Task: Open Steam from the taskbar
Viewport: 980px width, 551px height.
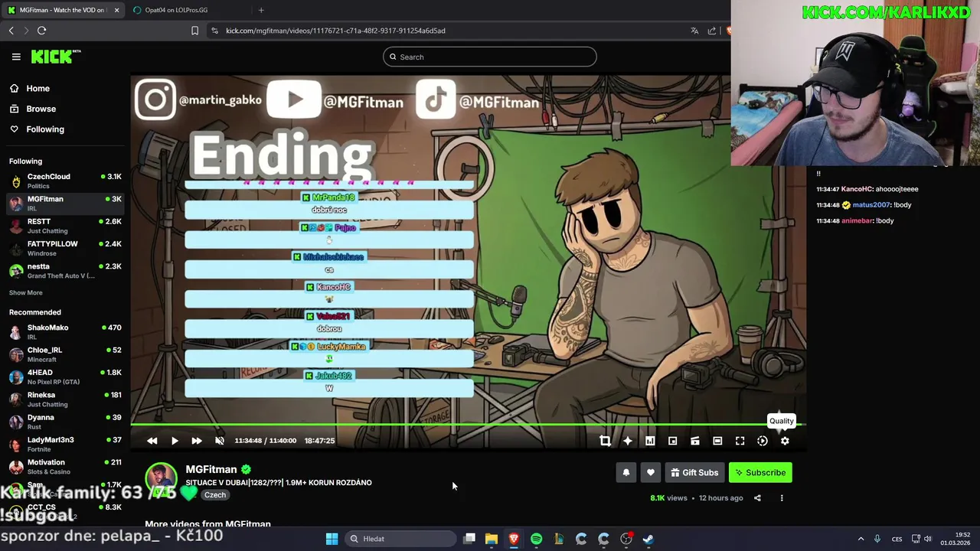Action: pos(648,539)
